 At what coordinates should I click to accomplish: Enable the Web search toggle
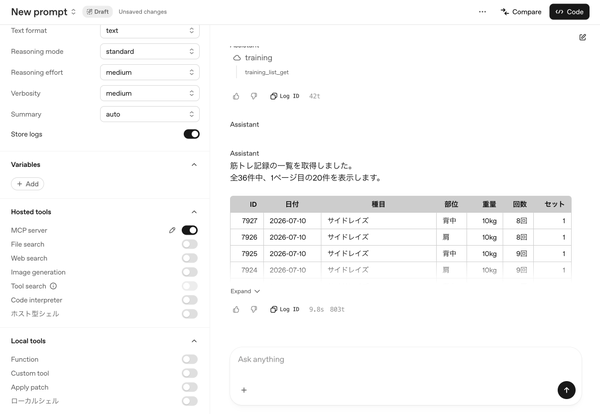(189, 258)
